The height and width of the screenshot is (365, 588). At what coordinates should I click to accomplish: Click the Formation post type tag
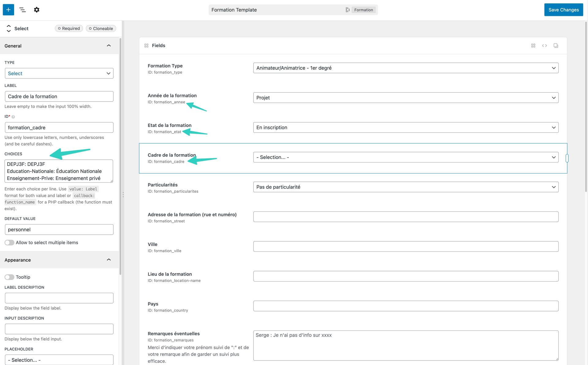tap(363, 10)
